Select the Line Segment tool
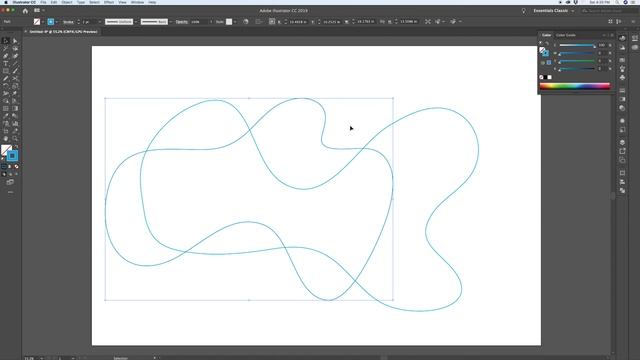This screenshot has width=640, height=360. pyautogui.click(x=15, y=64)
